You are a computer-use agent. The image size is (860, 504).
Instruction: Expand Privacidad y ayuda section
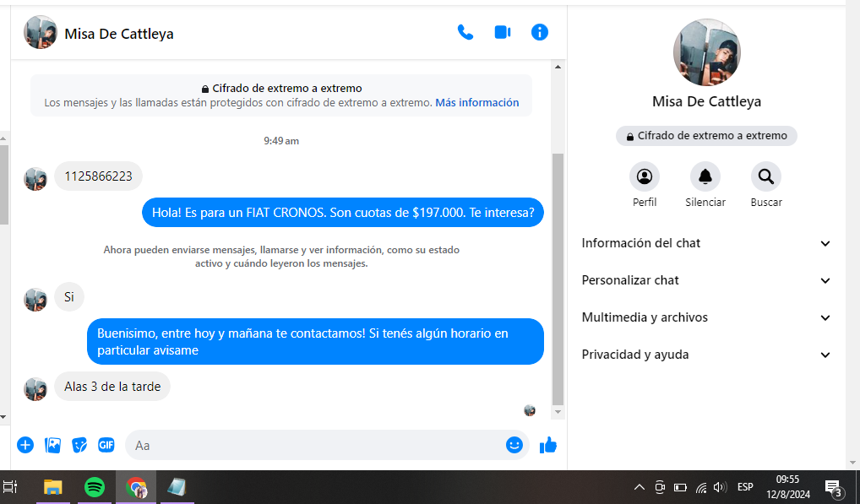click(x=706, y=355)
